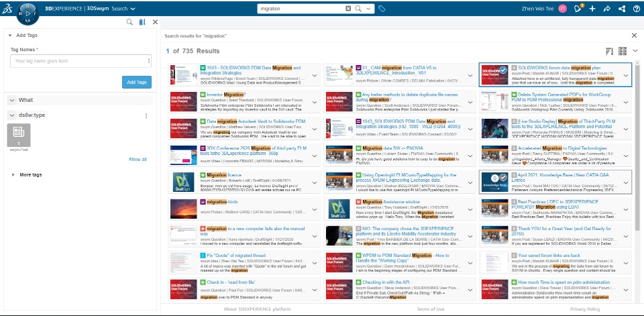Viewport: 644px width, 316px height.
Task: Click the Dassault Systèmes 3DS logo
Action: click(7, 9)
